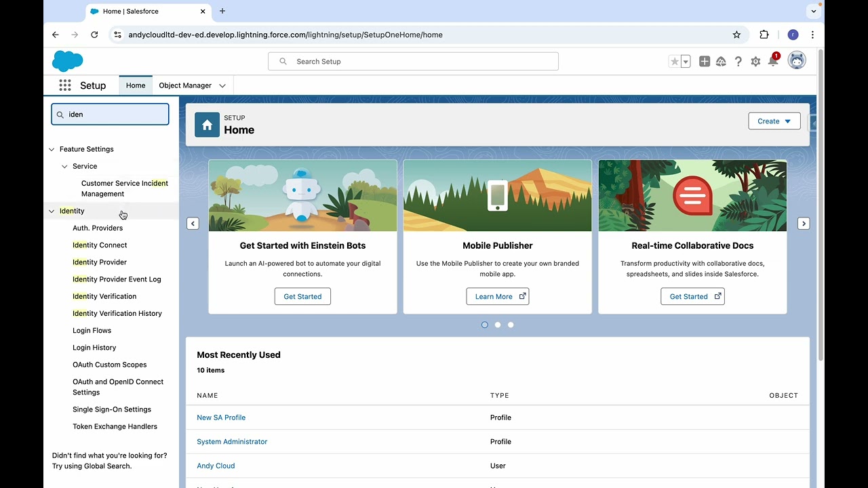Screen dimensions: 868x488
Task: Click Learn More for Mobile Publisher
Action: click(x=498, y=296)
